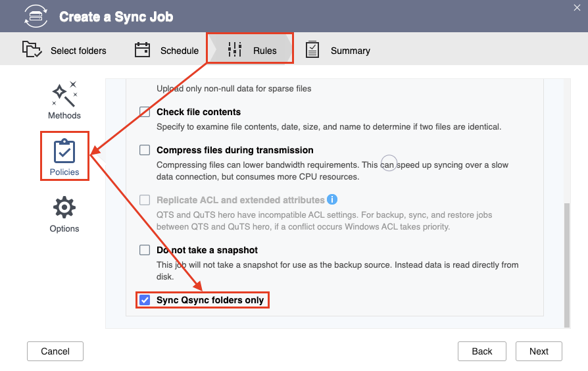The height and width of the screenshot is (371, 588).
Task: Open the Options gear icon
Action: pos(64,207)
